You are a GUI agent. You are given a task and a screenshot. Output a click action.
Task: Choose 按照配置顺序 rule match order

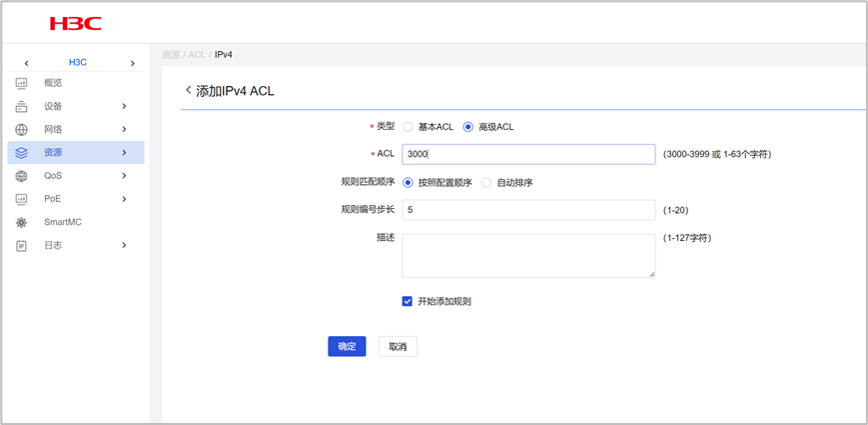coord(408,182)
